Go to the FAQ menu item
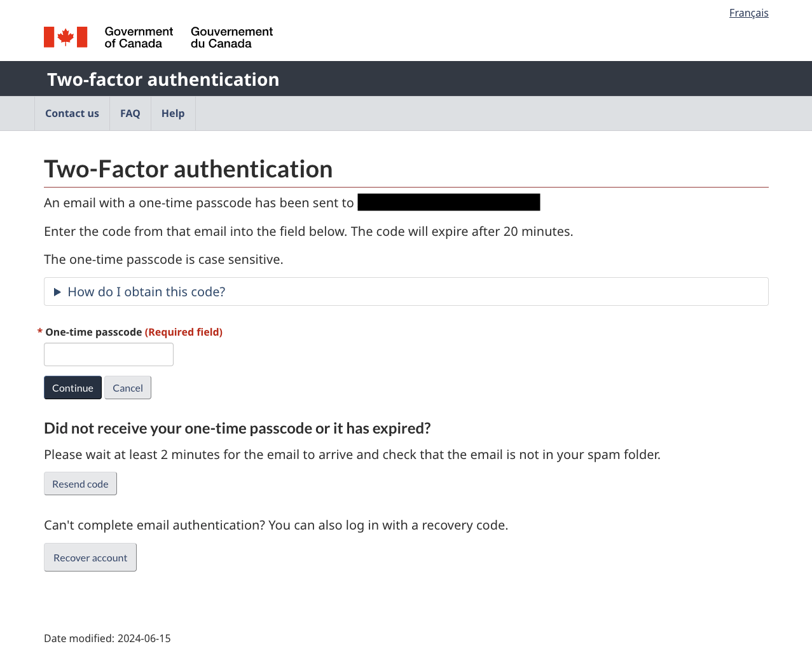This screenshot has height=651, width=812. click(x=130, y=113)
